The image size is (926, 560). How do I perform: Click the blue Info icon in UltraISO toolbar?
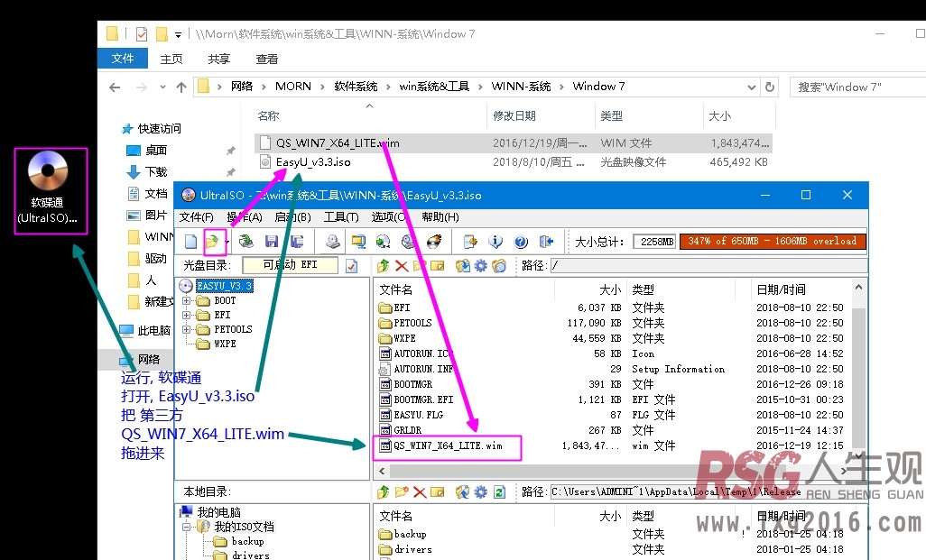pos(495,242)
